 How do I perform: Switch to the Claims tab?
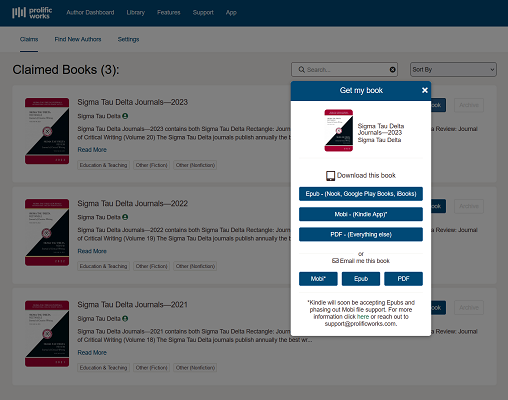(29, 39)
